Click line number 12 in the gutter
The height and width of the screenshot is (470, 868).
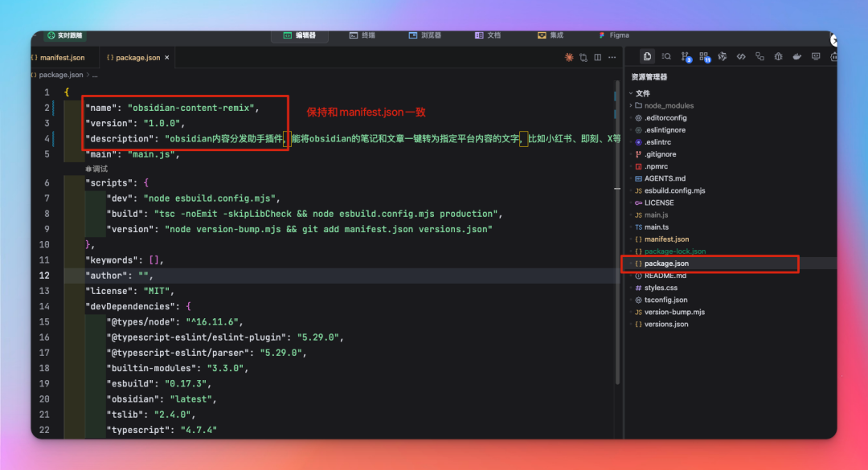44,276
